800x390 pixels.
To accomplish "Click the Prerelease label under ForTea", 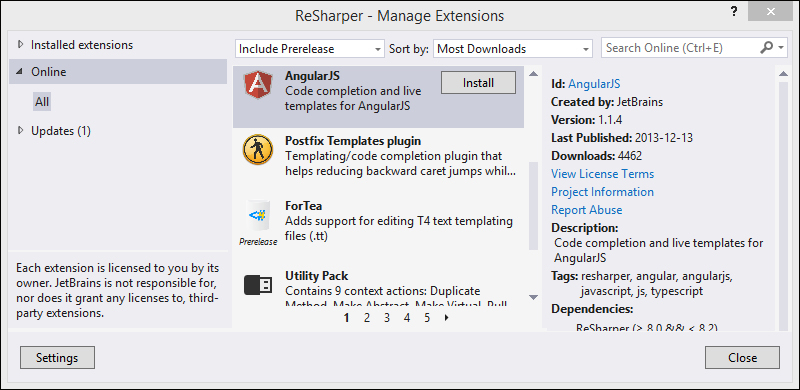I will click(258, 242).
